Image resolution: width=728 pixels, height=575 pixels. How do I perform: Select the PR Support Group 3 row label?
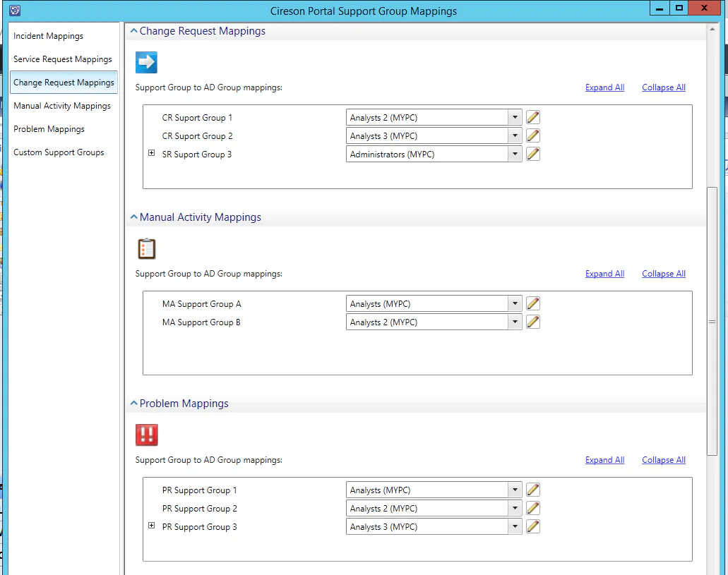[x=199, y=527]
